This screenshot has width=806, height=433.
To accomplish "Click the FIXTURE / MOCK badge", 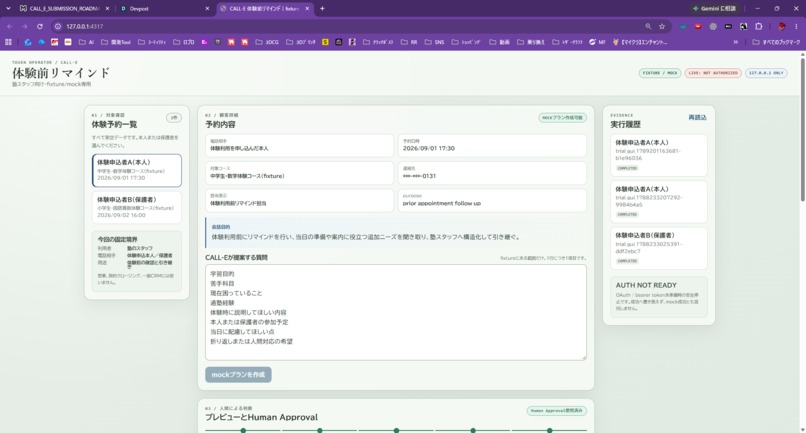I will (x=660, y=73).
